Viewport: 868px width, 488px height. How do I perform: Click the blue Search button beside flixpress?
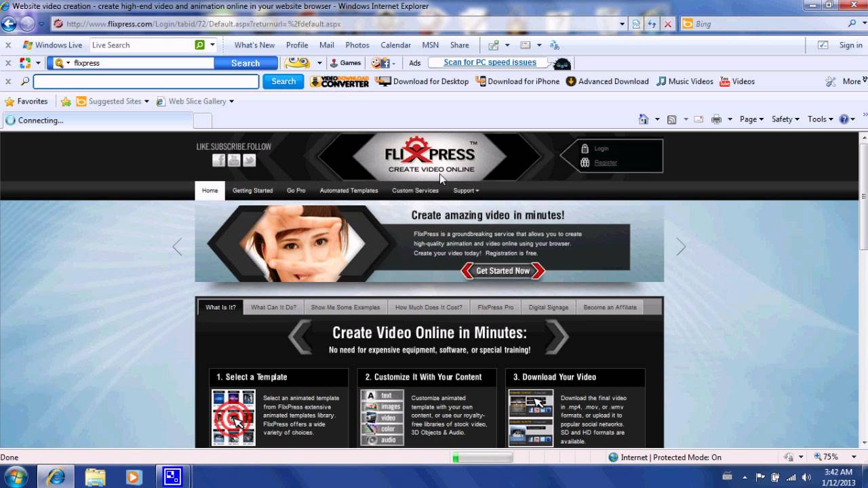pos(245,63)
